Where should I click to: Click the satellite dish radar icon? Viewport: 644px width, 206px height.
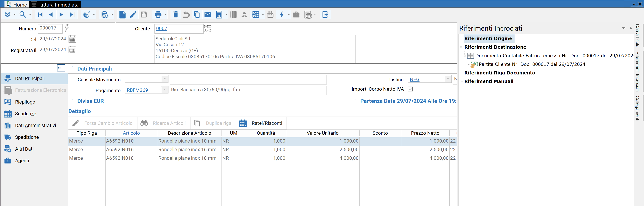click(86, 15)
